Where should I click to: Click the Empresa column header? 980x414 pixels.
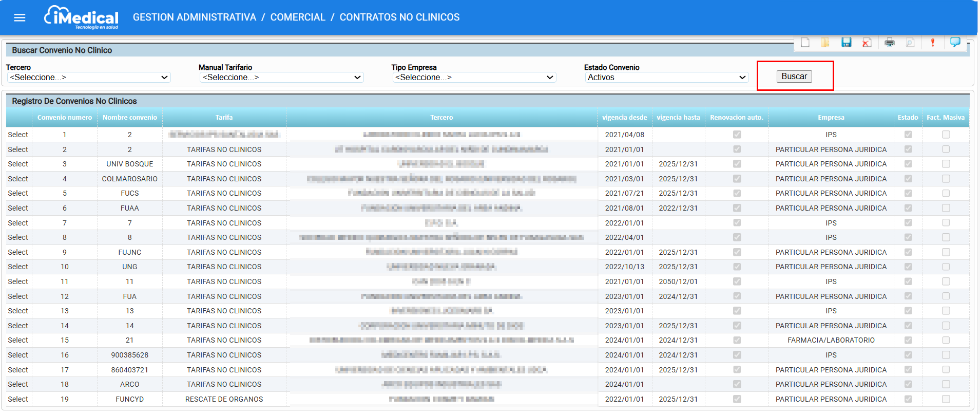coord(831,118)
